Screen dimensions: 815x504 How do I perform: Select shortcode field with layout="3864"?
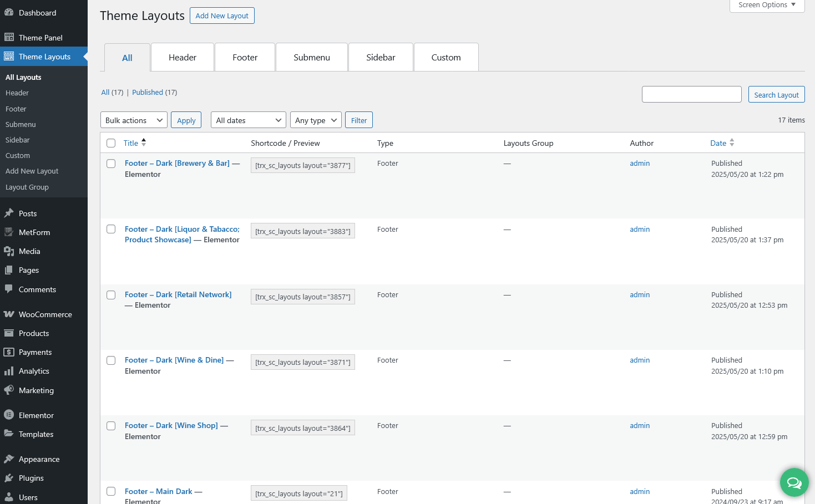click(x=303, y=428)
